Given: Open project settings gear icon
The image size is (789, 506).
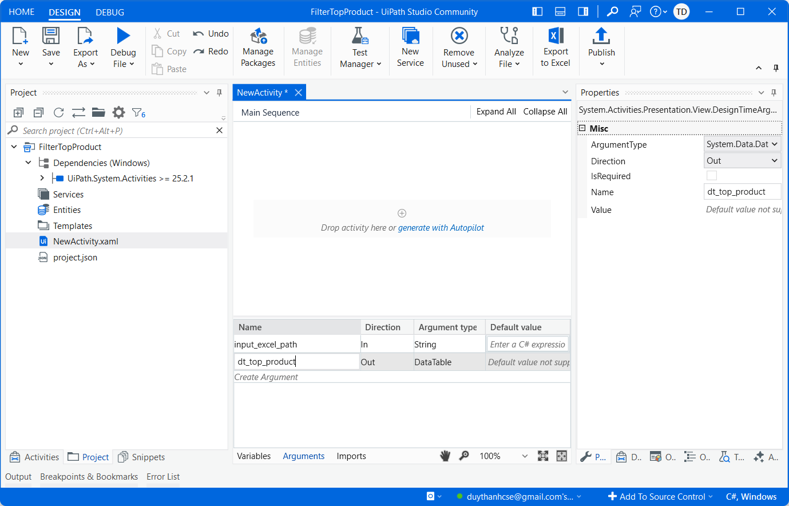Looking at the screenshot, I should coord(118,113).
